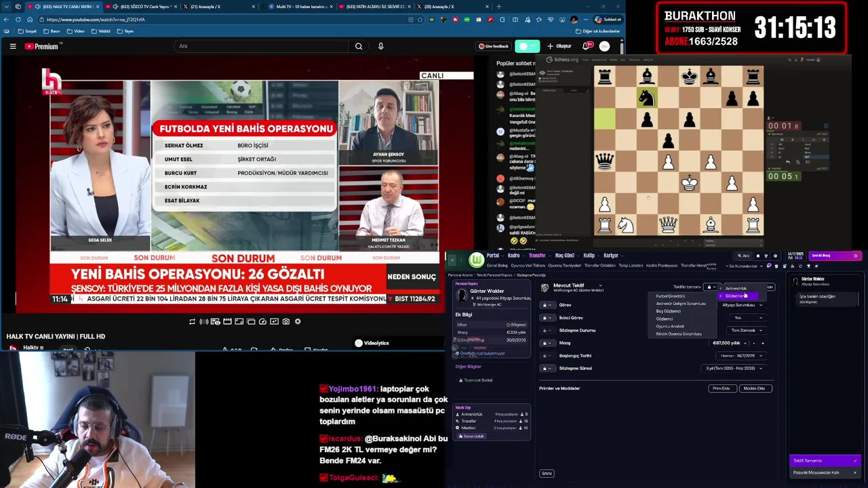Take a video screenshot with the camera icon
This screenshot has height=488, width=868.
point(286,321)
